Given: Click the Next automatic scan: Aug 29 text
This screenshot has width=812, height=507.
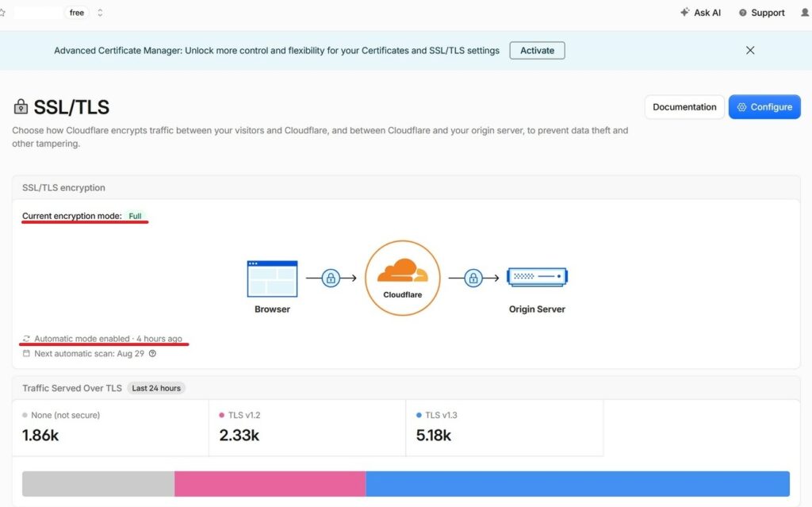Looking at the screenshot, I should point(89,354).
